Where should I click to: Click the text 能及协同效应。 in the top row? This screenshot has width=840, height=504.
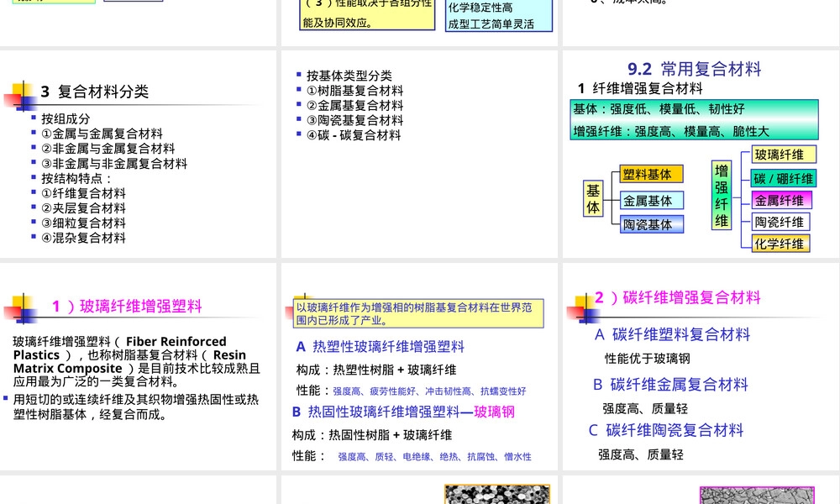[338, 23]
